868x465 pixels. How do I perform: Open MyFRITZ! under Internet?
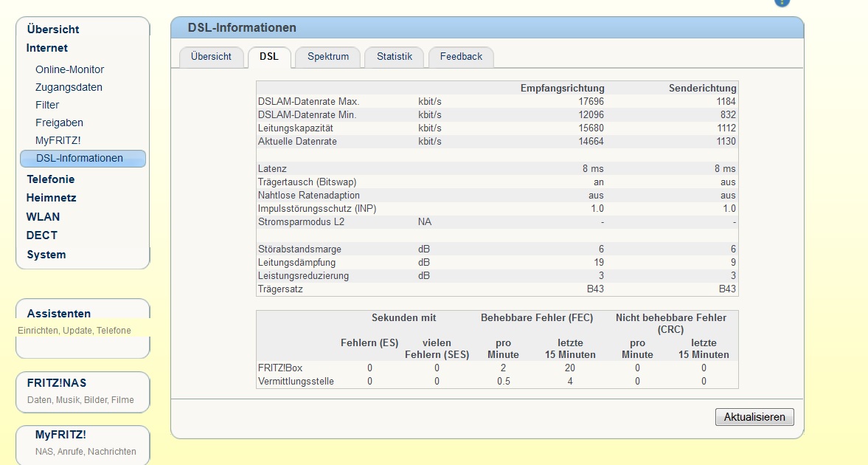point(58,140)
